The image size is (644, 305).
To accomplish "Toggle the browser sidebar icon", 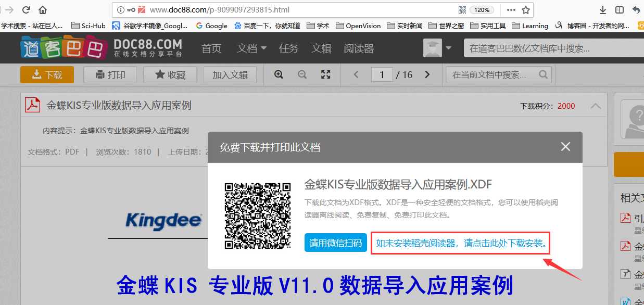I will [x=620, y=10].
